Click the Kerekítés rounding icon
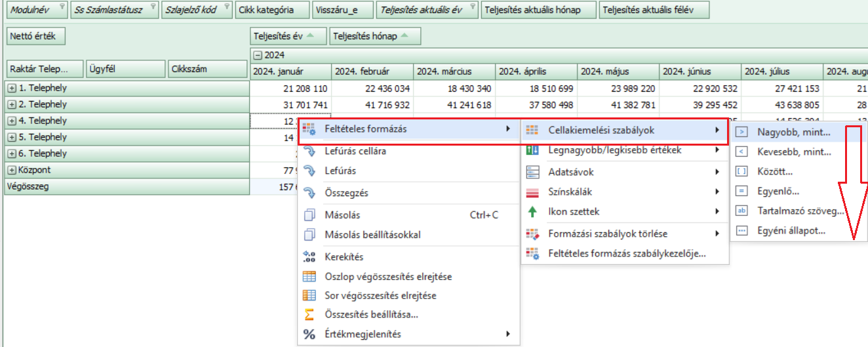 309,257
